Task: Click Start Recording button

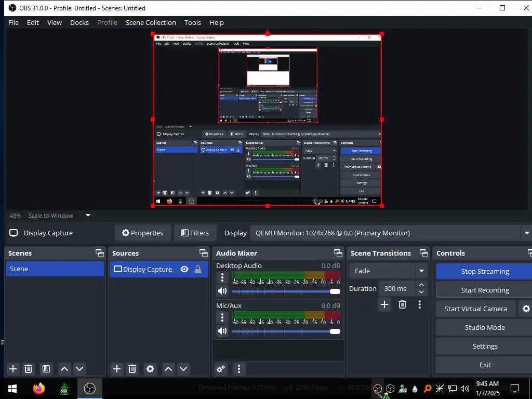Action: (x=485, y=290)
